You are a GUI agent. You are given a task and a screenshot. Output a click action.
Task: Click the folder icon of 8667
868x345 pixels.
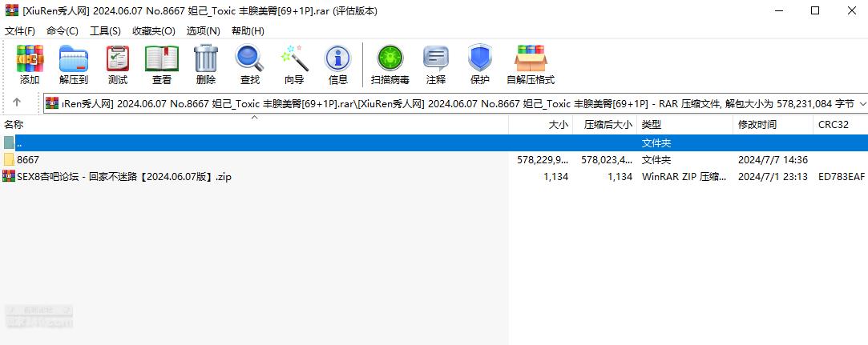pos(9,160)
